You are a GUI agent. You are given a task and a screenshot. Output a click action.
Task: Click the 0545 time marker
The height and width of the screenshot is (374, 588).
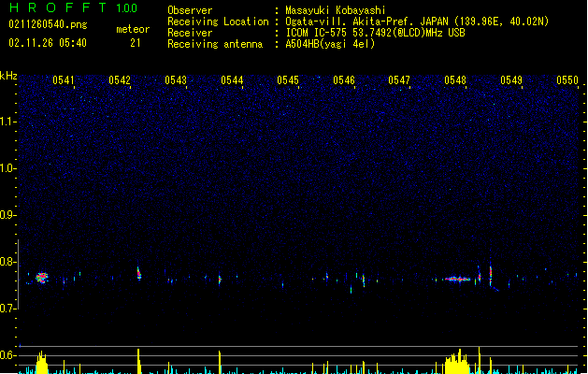pos(288,80)
